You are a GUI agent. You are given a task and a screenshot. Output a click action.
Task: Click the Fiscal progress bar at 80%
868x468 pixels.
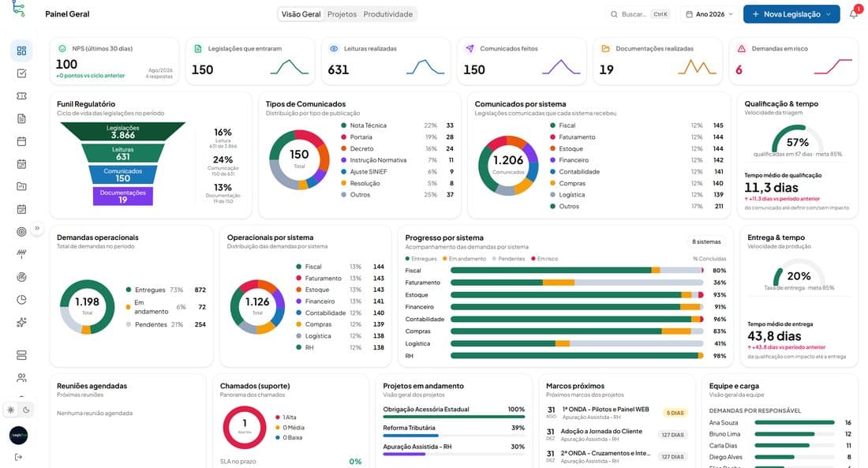click(x=577, y=270)
